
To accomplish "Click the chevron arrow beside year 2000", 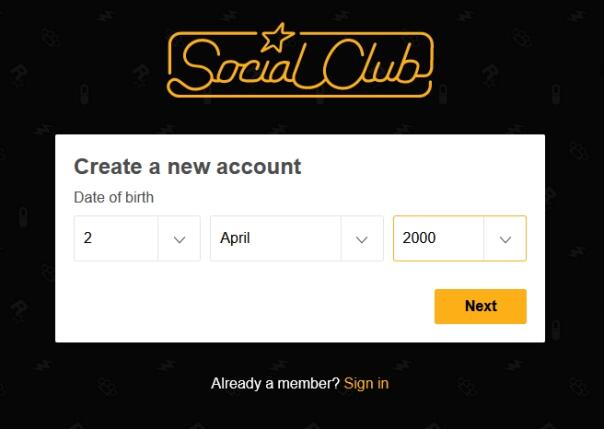I will 505,239.
